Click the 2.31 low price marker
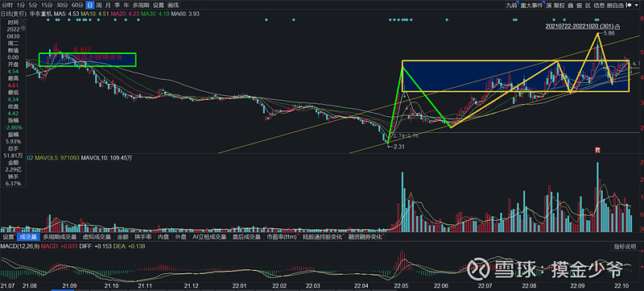This screenshot has height=291, width=644. 398,147
